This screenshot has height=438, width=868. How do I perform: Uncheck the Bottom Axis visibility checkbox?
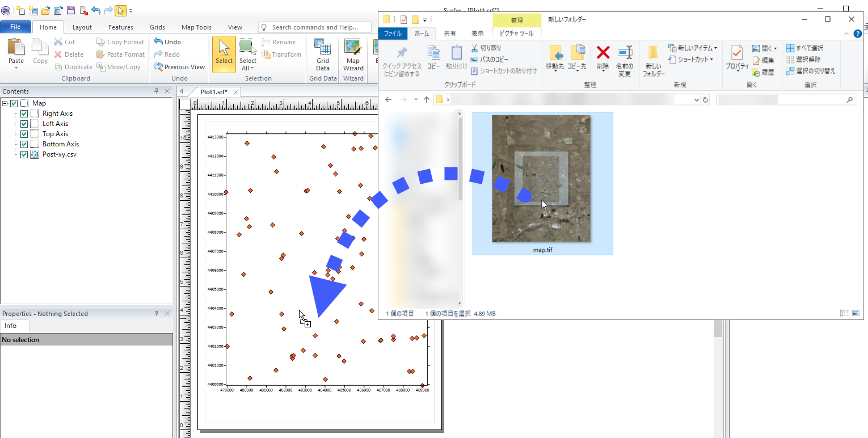[24, 144]
